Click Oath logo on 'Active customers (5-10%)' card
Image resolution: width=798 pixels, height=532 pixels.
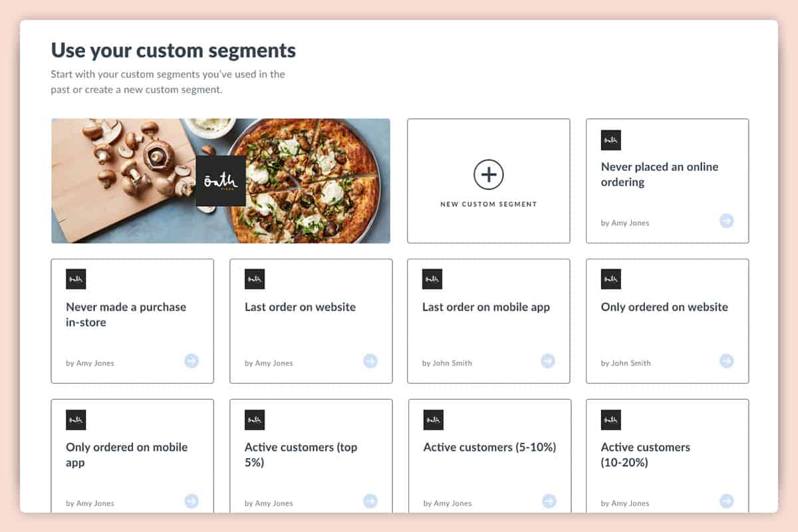pos(434,420)
